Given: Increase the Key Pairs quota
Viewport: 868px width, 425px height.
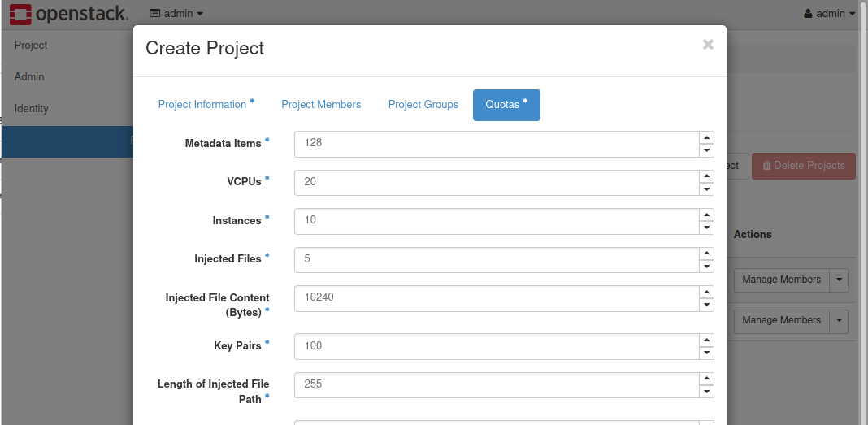Looking at the screenshot, I should tap(706, 340).
